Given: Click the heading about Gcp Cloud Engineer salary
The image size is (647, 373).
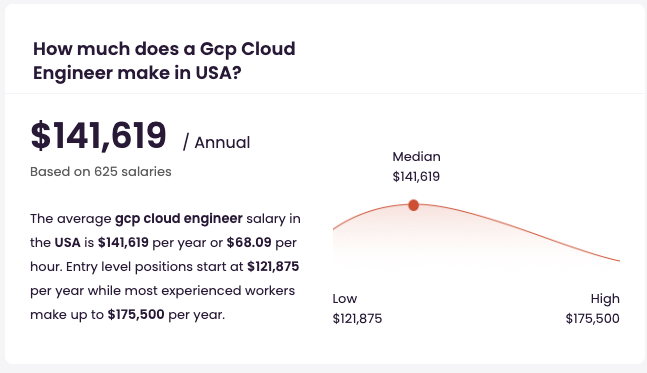Looking at the screenshot, I should tap(164, 61).
